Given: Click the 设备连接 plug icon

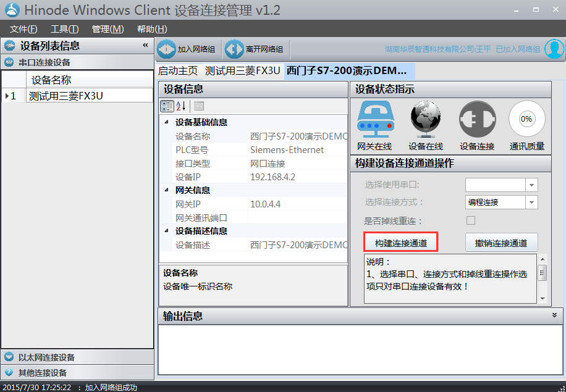Looking at the screenshot, I should pyautogui.click(x=477, y=119).
